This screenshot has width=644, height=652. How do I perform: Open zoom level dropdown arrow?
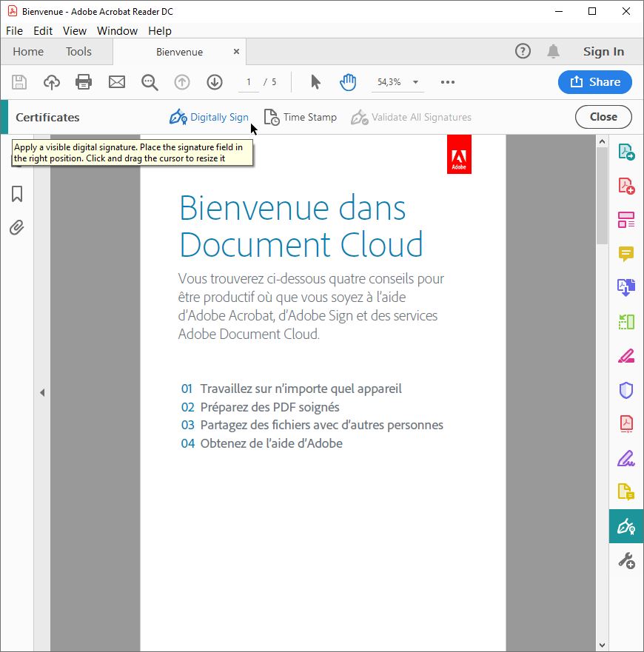415,82
